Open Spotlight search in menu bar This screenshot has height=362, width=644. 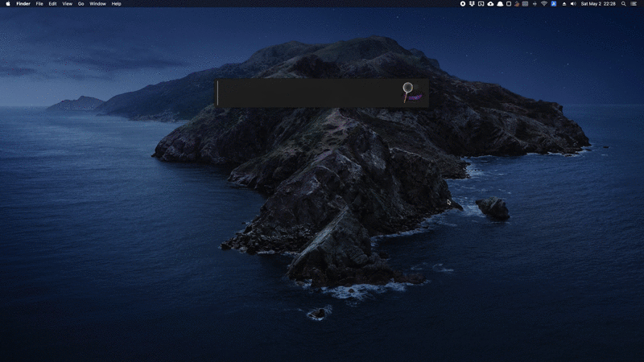(623, 4)
